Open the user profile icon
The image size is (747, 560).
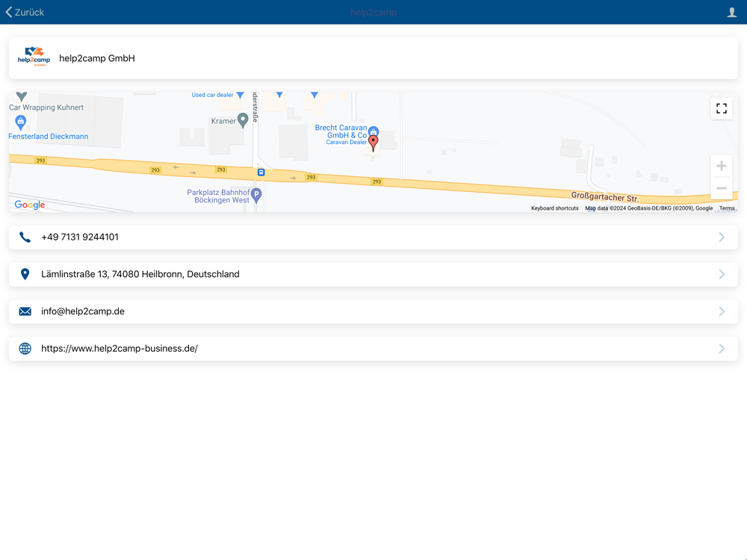tap(731, 13)
